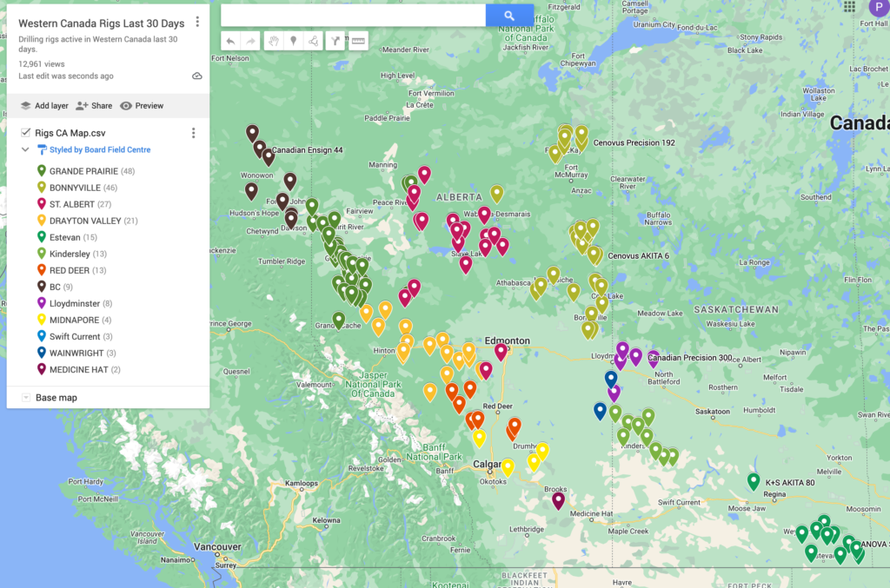Expand the Base map dropdown arrow
The width and height of the screenshot is (890, 588).
[25, 398]
